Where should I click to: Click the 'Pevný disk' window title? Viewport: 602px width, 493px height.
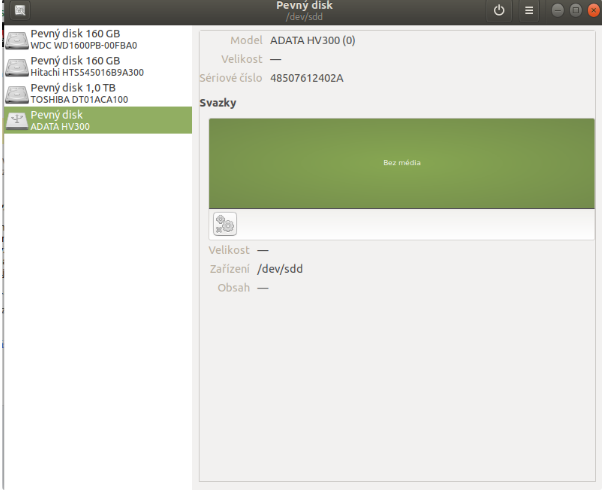point(304,5)
